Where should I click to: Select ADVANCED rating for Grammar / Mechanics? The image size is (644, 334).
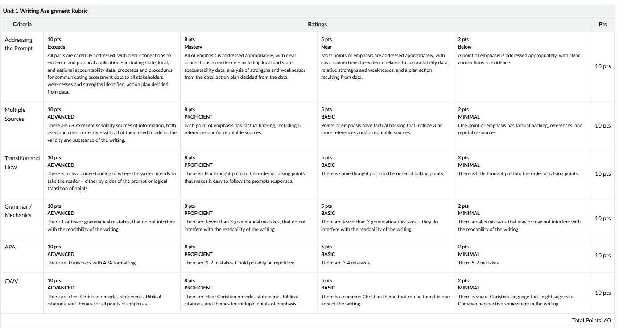pos(112,219)
